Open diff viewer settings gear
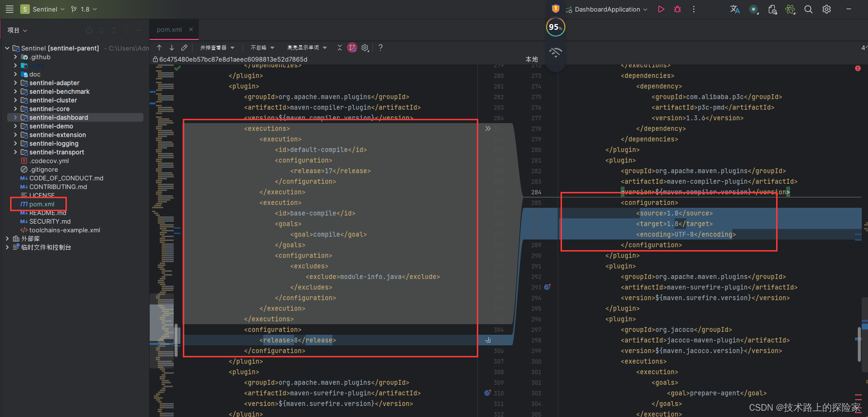 365,48
